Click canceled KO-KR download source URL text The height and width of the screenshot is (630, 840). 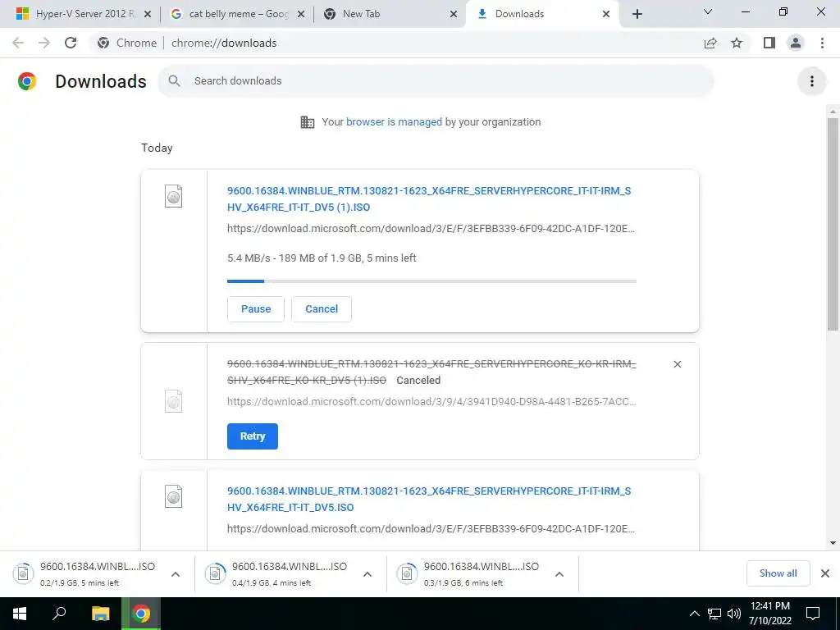(x=431, y=401)
